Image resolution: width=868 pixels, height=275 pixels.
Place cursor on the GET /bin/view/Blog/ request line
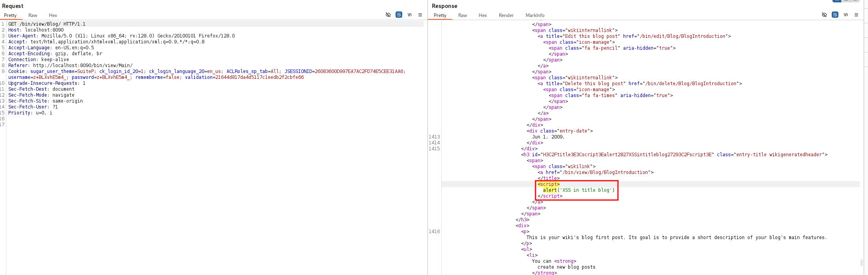47,24
